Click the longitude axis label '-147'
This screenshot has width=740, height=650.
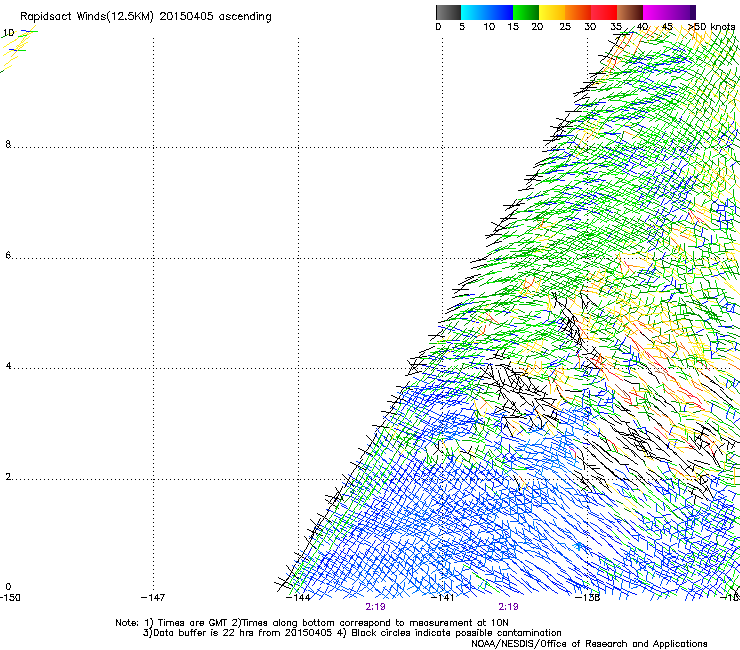[x=153, y=598]
